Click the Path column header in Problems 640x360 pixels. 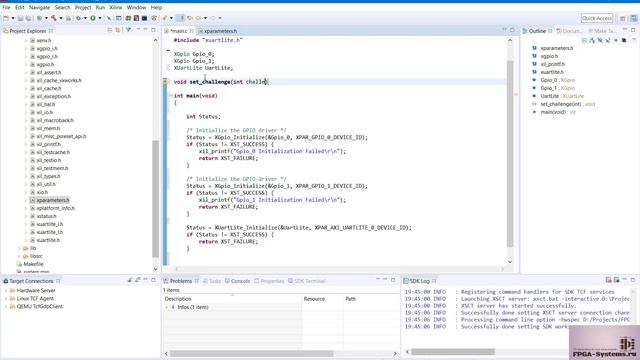click(371, 299)
